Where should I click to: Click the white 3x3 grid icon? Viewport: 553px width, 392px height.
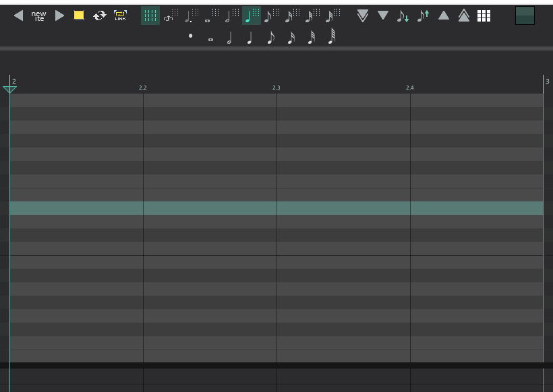tap(484, 15)
